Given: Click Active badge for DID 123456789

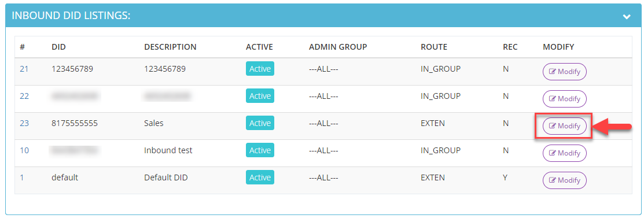Looking at the screenshot, I should tap(260, 69).
